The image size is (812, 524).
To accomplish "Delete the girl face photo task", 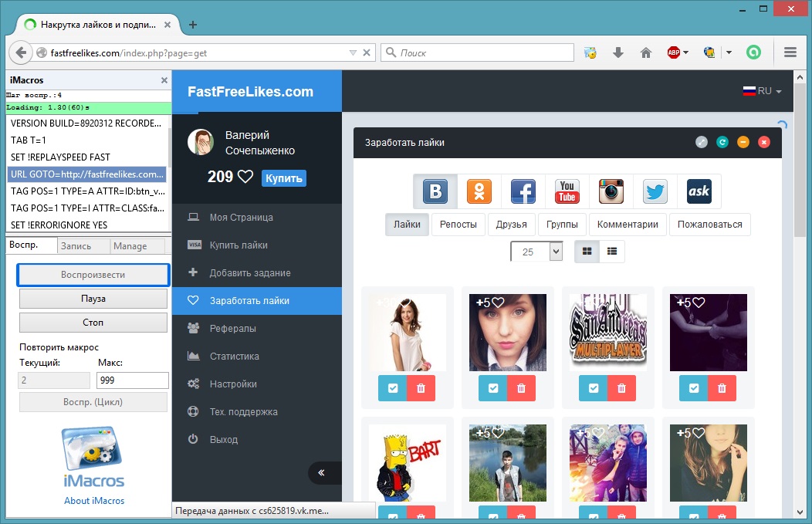I will (x=522, y=388).
